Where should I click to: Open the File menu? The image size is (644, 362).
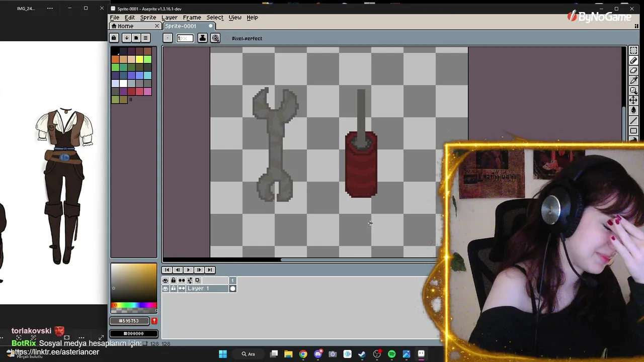click(x=115, y=18)
